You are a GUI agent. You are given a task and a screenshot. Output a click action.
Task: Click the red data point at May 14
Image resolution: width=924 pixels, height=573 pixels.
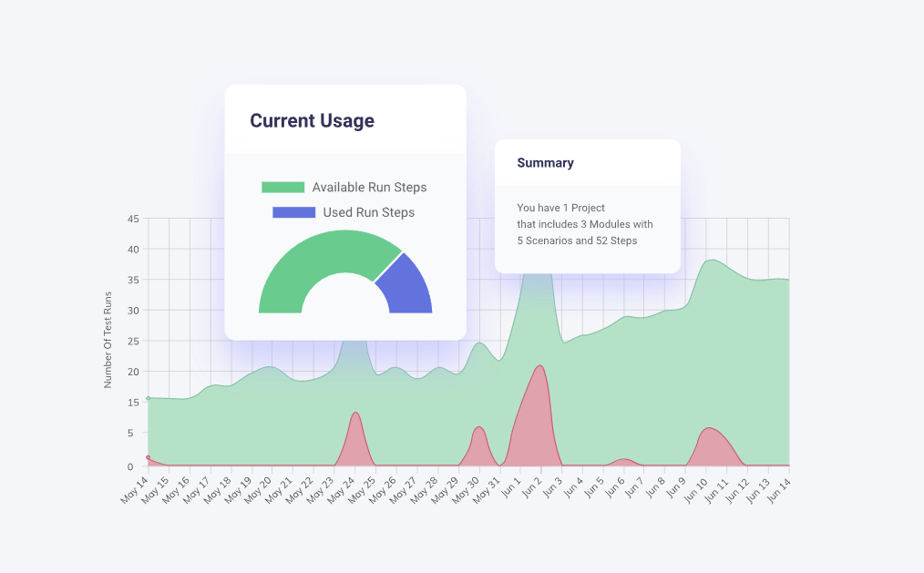pos(148,457)
